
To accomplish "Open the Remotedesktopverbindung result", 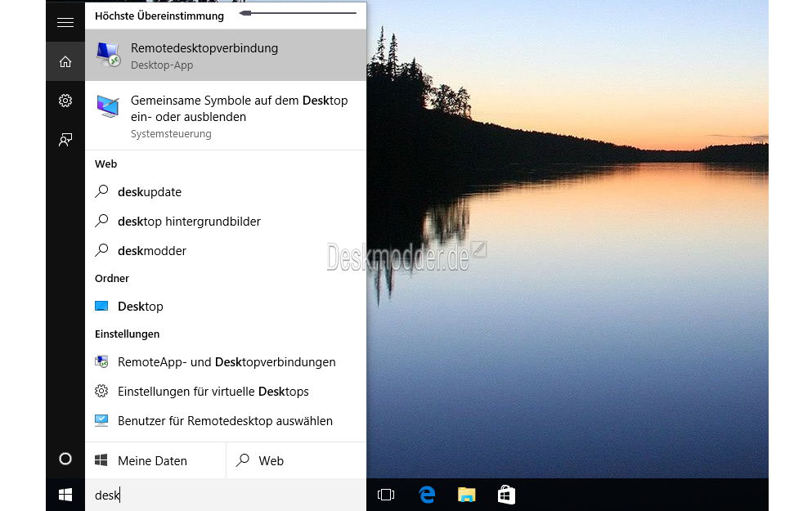I will (226, 55).
